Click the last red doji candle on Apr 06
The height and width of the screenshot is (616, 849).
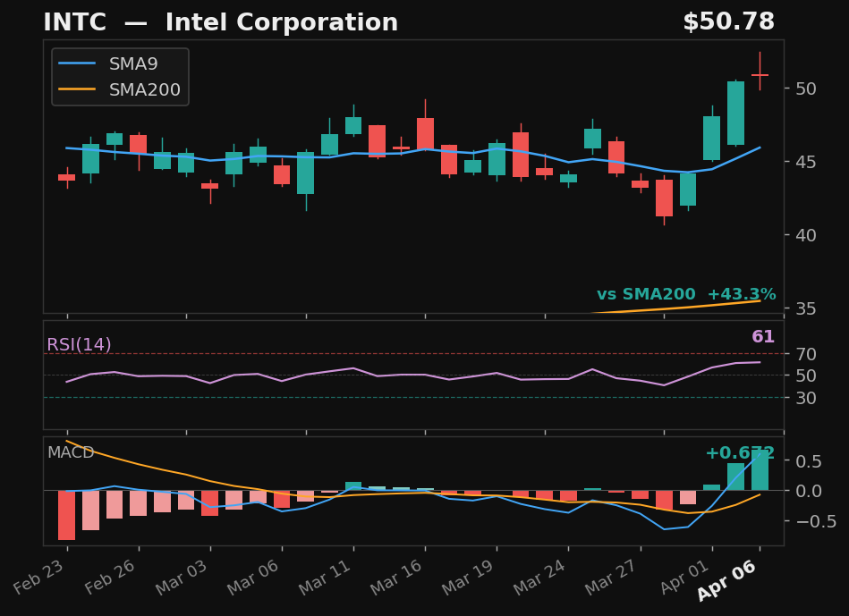760,75
